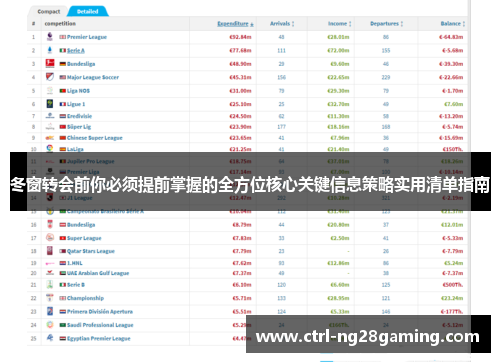The width and height of the screenshot is (500, 362).
Task: Open Major League Soccer link
Action: tap(93, 77)
